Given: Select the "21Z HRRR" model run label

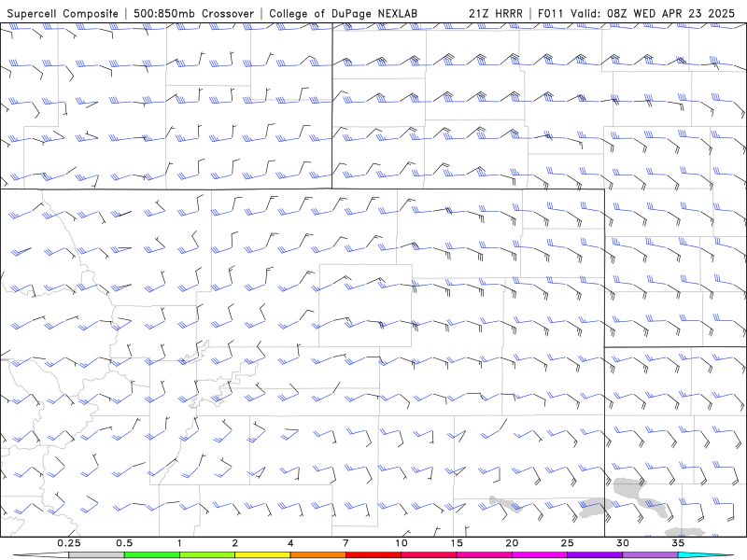Looking at the screenshot, I should point(496,14).
